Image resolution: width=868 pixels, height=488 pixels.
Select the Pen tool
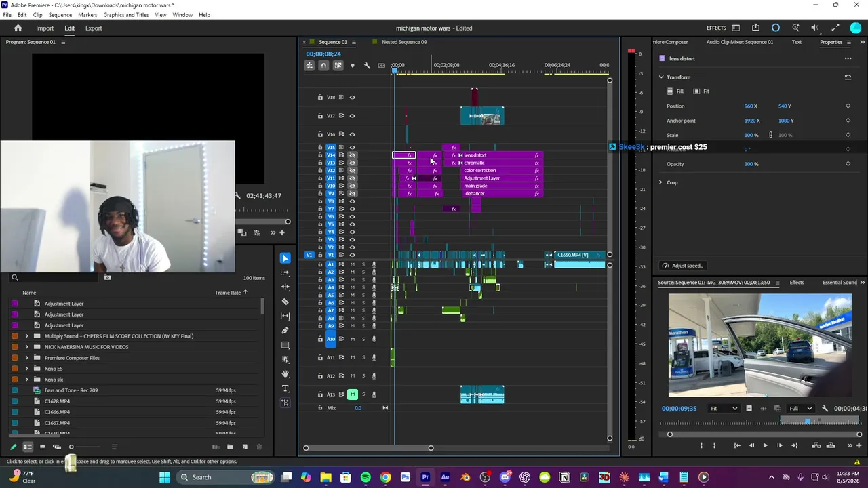(285, 331)
